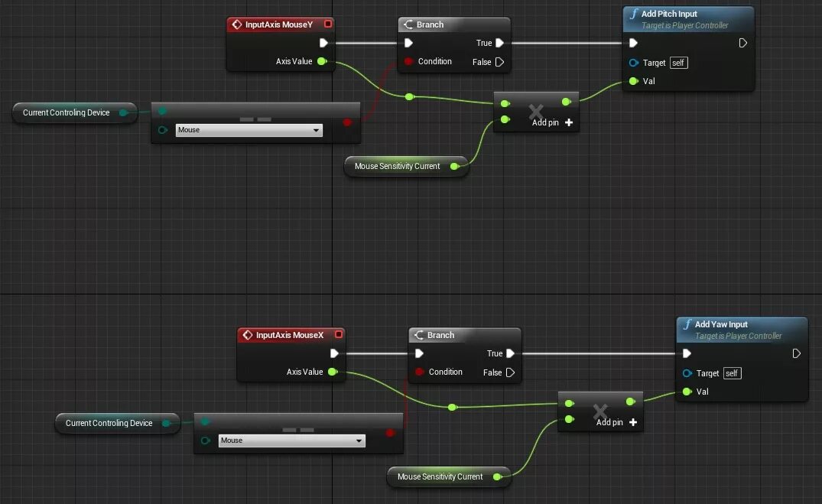Image resolution: width=822 pixels, height=504 pixels.
Task: Click the red input binding icon on InputAxis MouseY header
Action: [328, 24]
